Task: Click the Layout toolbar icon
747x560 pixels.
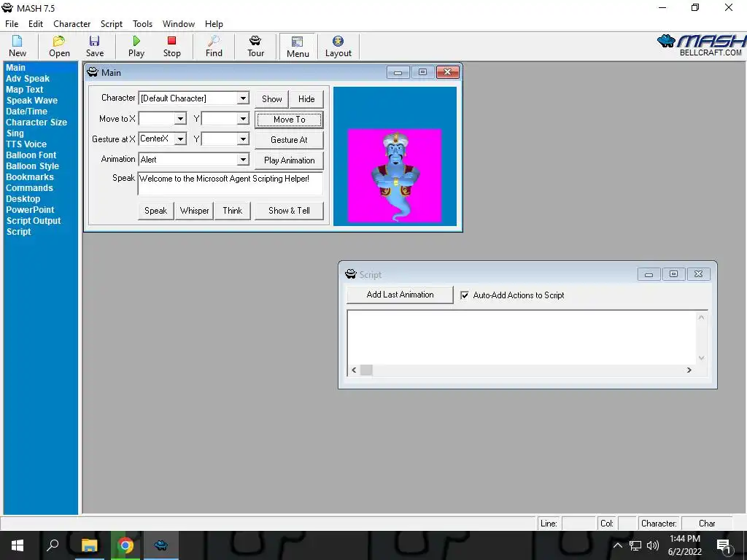Action: [x=338, y=46]
